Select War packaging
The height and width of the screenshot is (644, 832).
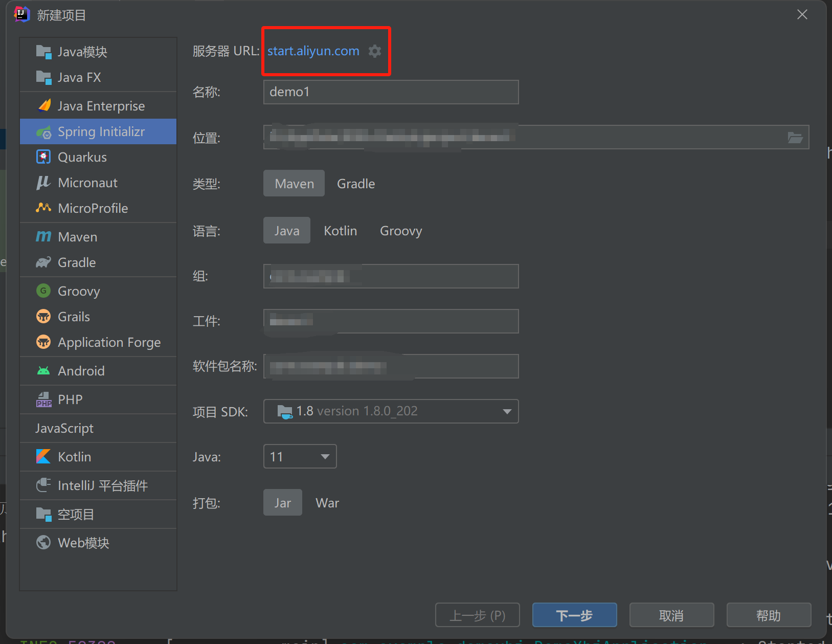pyautogui.click(x=327, y=503)
